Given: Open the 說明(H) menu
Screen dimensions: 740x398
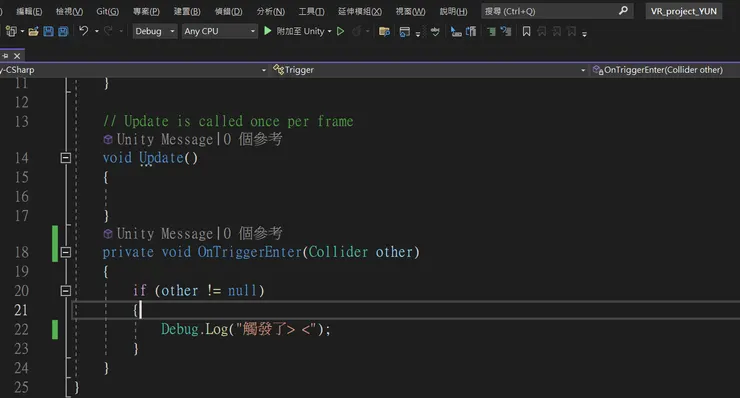Looking at the screenshot, I should (x=453, y=11).
